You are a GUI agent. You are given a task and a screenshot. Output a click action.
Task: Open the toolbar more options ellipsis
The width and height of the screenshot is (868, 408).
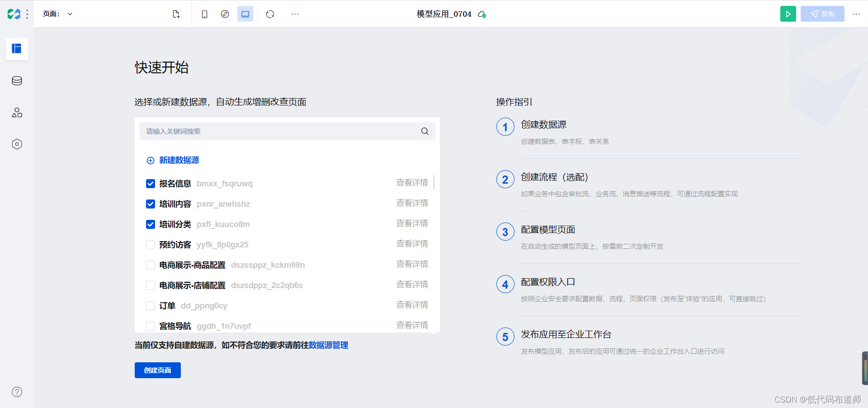[295, 14]
